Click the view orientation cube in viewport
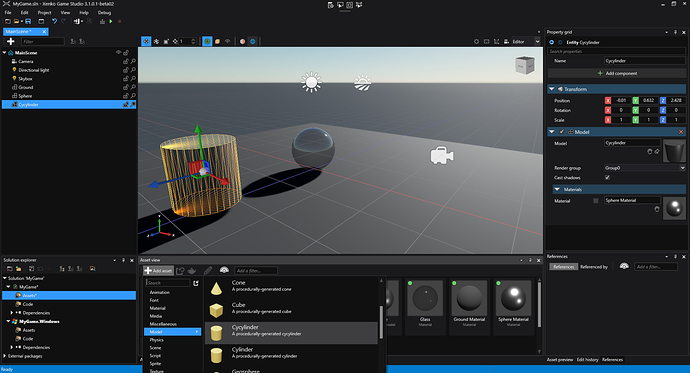 525,66
